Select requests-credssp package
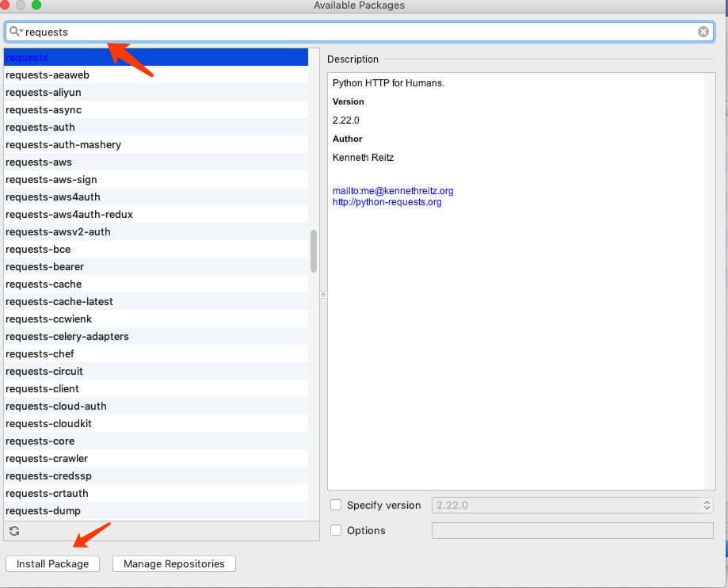728x588 pixels. [x=156, y=475]
